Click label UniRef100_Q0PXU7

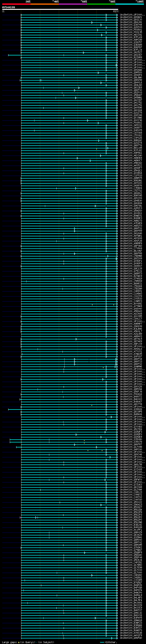click(131, 357)
